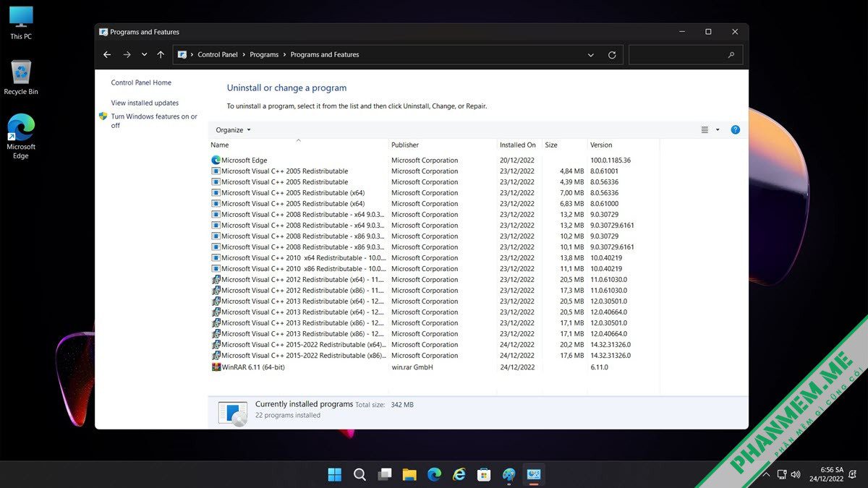This screenshot has height=488, width=868.
Task: Select Programs in the address breadcrumb
Action: (x=264, y=55)
